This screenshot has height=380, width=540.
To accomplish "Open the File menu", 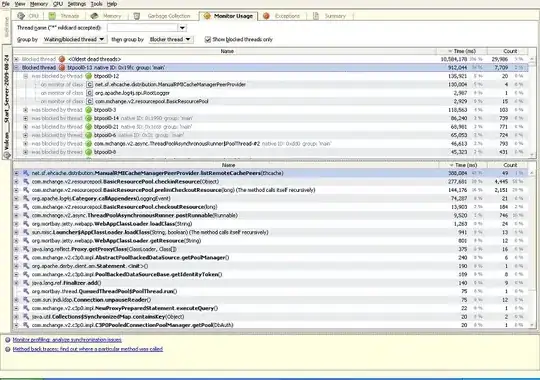I will click(x=6, y=4).
